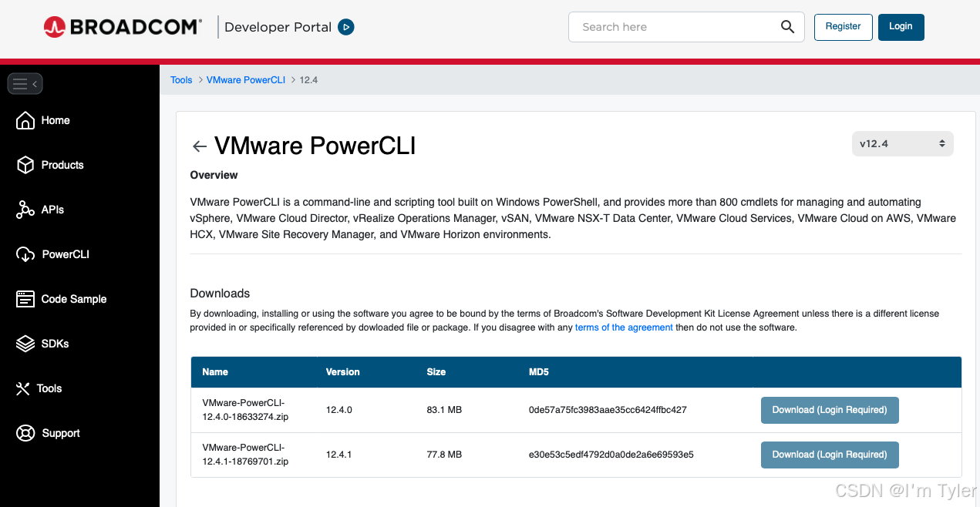Screen dimensions: 980x507
Task: Click the Size column header
Action: click(436, 372)
